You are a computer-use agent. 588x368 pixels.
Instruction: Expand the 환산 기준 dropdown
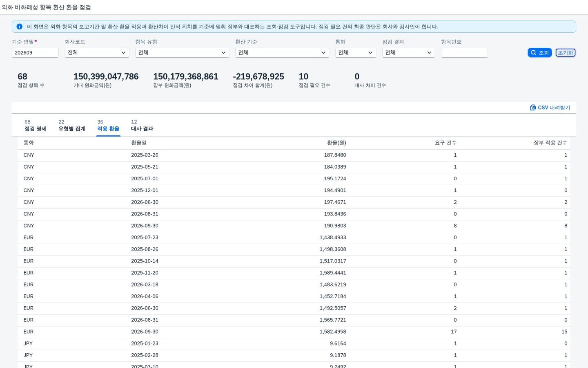point(282,53)
